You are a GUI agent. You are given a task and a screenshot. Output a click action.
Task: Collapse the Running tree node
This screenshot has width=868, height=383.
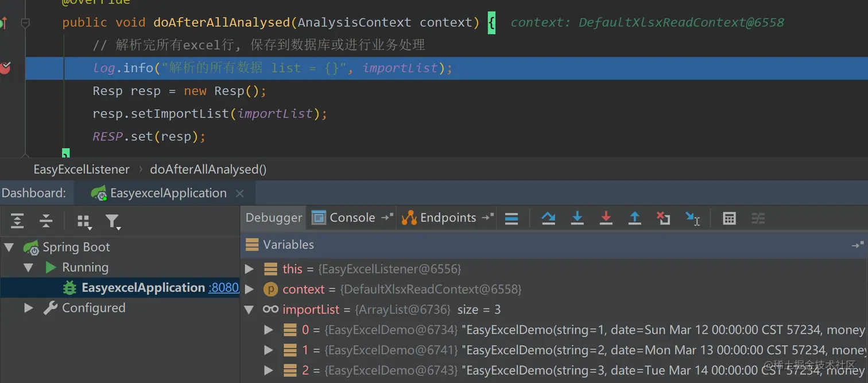(x=28, y=268)
